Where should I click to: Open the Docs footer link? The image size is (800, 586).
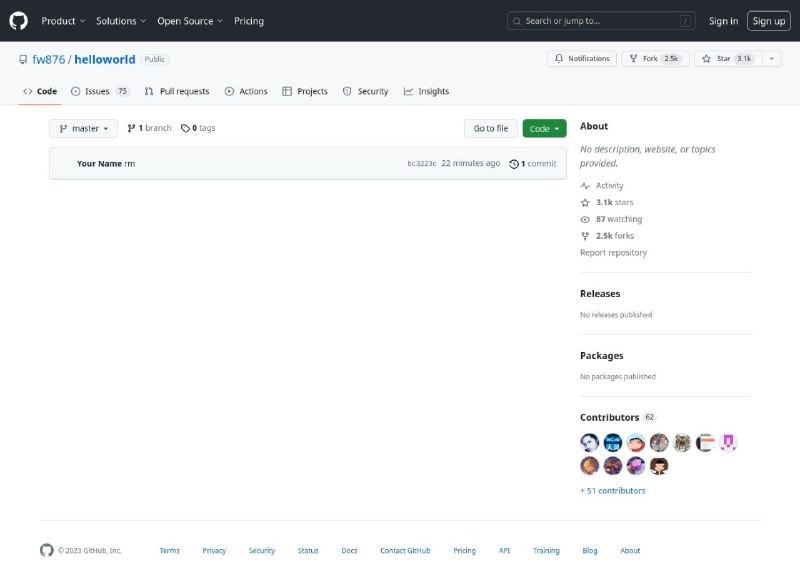point(349,551)
